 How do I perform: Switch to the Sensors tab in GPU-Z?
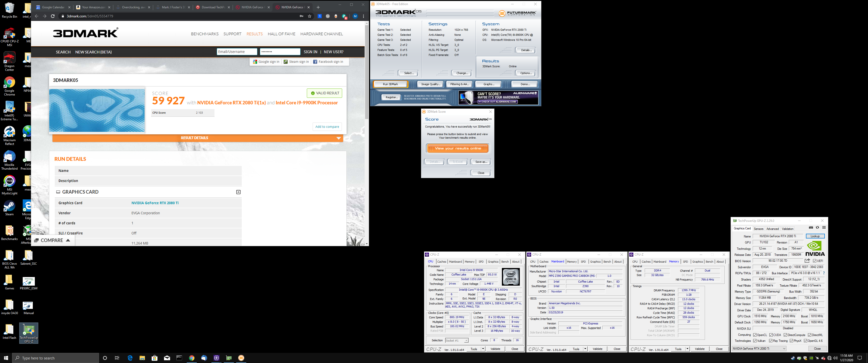click(758, 229)
